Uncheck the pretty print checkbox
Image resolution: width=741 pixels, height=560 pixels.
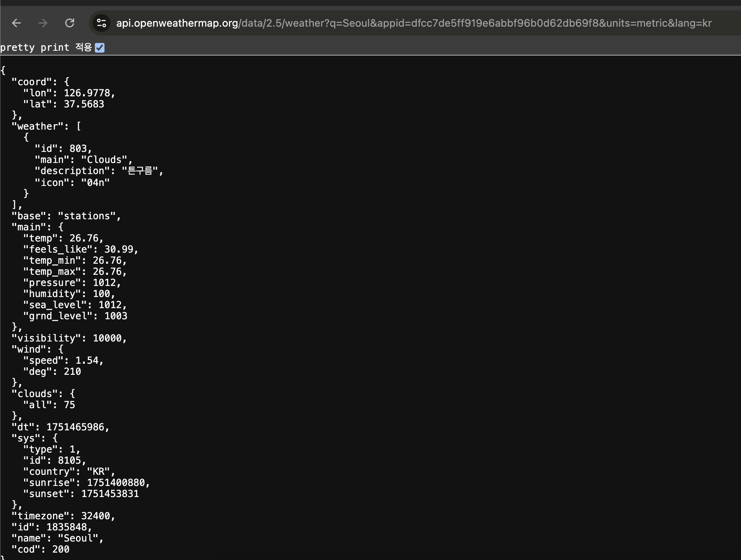[x=100, y=48]
